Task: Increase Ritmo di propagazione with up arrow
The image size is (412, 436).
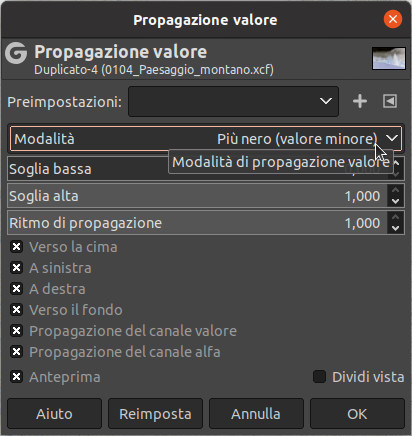Action: (396, 217)
